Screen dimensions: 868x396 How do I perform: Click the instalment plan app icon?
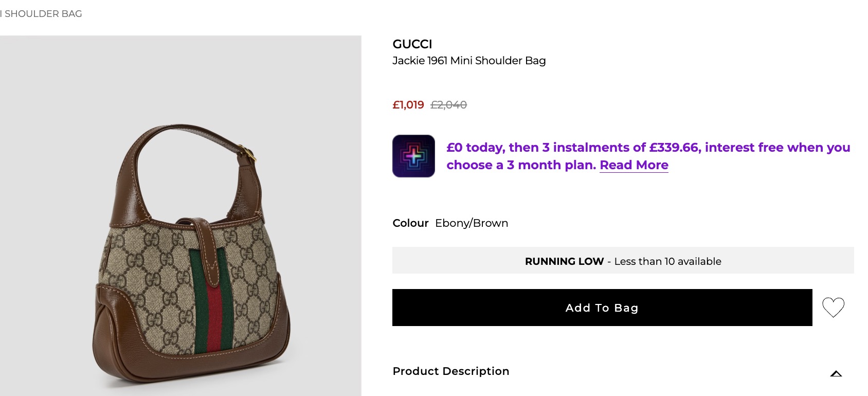tap(413, 156)
